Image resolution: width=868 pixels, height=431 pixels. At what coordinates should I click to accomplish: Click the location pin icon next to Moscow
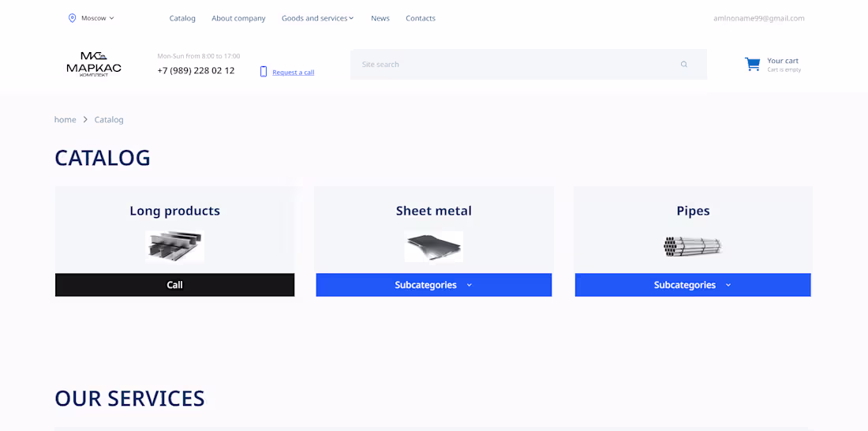pyautogui.click(x=72, y=18)
